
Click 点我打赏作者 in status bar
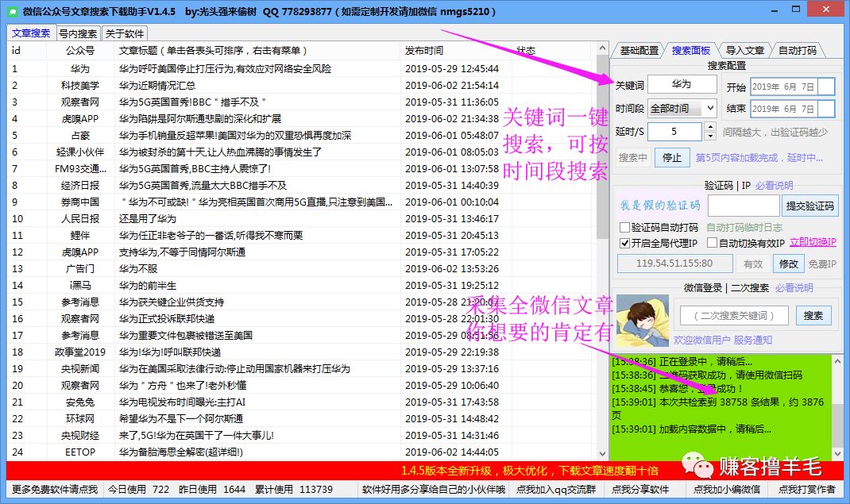pos(806,490)
